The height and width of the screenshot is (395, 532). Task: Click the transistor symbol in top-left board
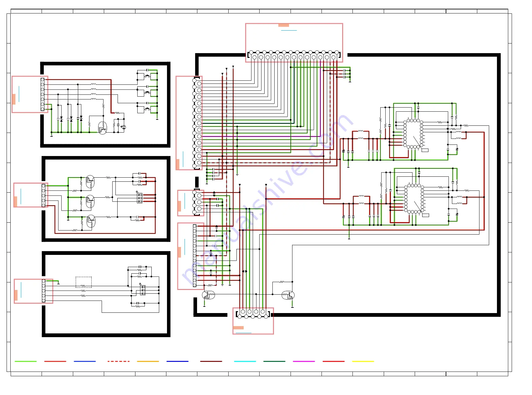point(103,128)
